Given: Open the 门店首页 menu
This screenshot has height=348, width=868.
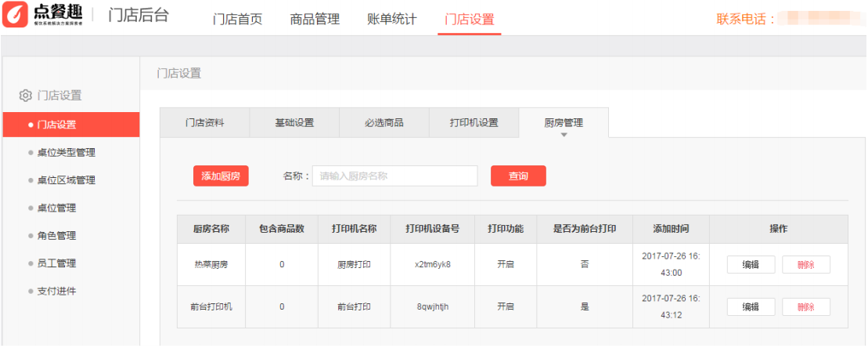Looking at the screenshot, I should click(x=237, y=20).
